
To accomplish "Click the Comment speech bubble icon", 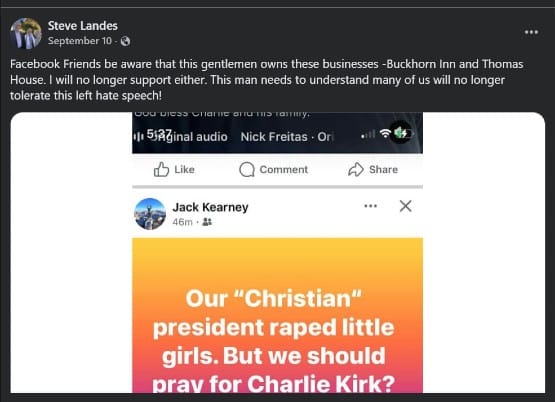I will click(x=247, y=170).
